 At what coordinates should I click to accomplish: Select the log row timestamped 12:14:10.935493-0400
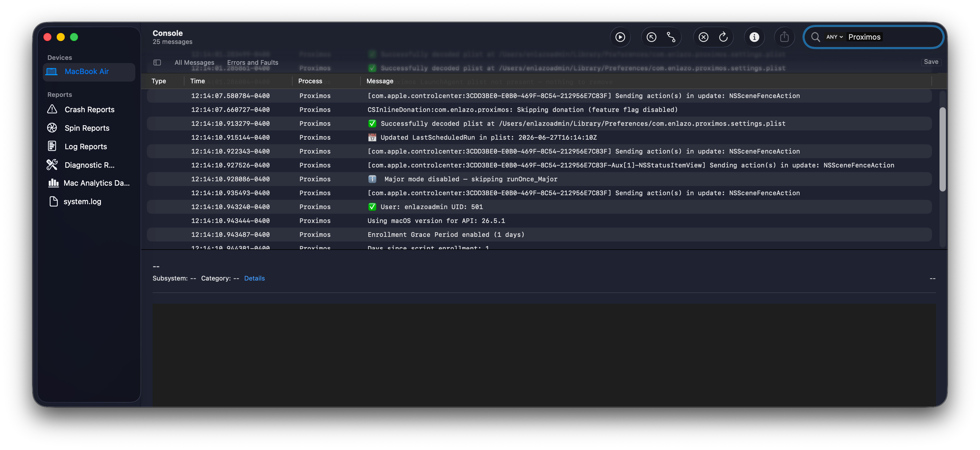coord(539,193)
